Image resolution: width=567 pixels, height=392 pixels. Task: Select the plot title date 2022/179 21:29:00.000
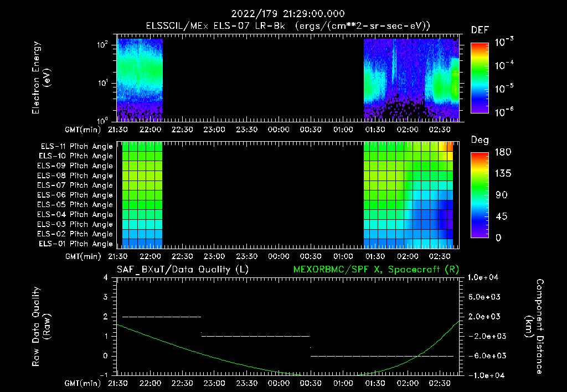tap(288, 14)
